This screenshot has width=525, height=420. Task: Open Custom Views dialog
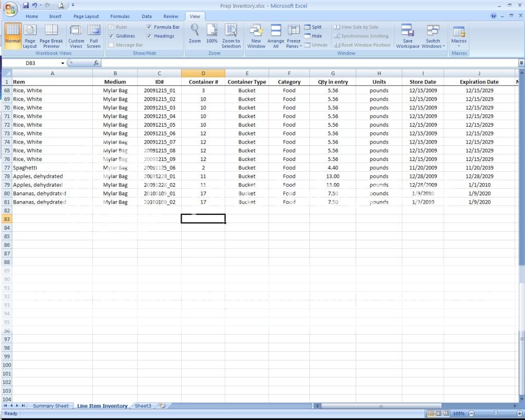76,36
